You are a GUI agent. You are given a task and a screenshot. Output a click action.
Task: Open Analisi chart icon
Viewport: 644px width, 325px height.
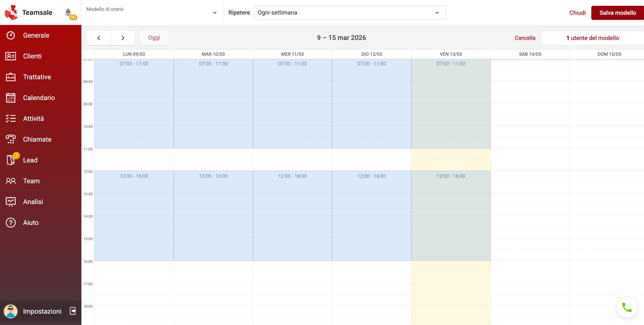pos(11,202)
